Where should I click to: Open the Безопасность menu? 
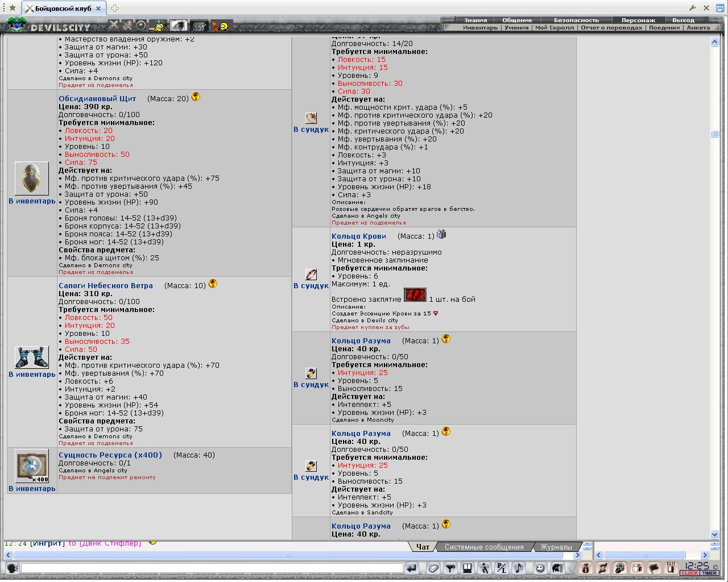pyautogui.click(x=577, y=20)
